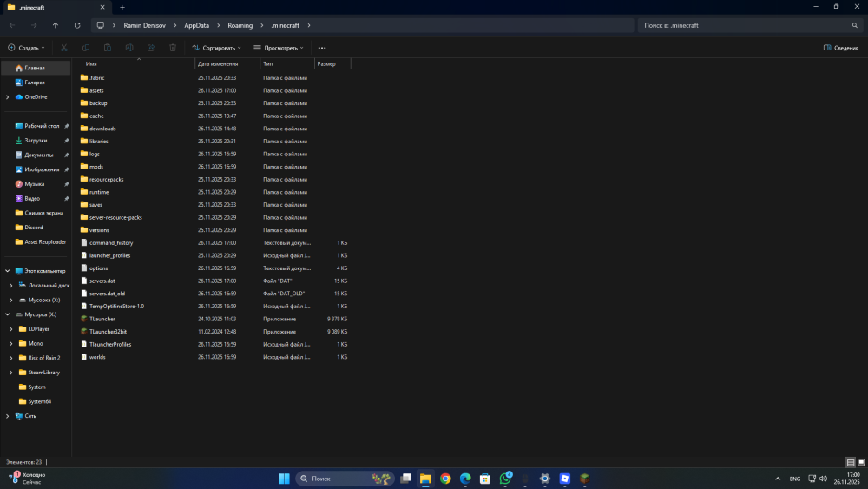The height and width of the screenshot is (489, 868).
Task: Go up one folder level
Action: (56, 25)
